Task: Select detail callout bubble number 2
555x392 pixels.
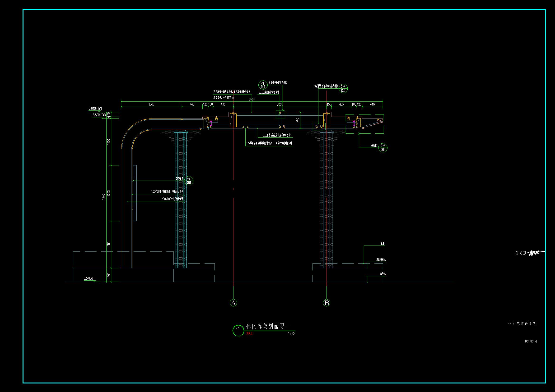Action: 383,147
